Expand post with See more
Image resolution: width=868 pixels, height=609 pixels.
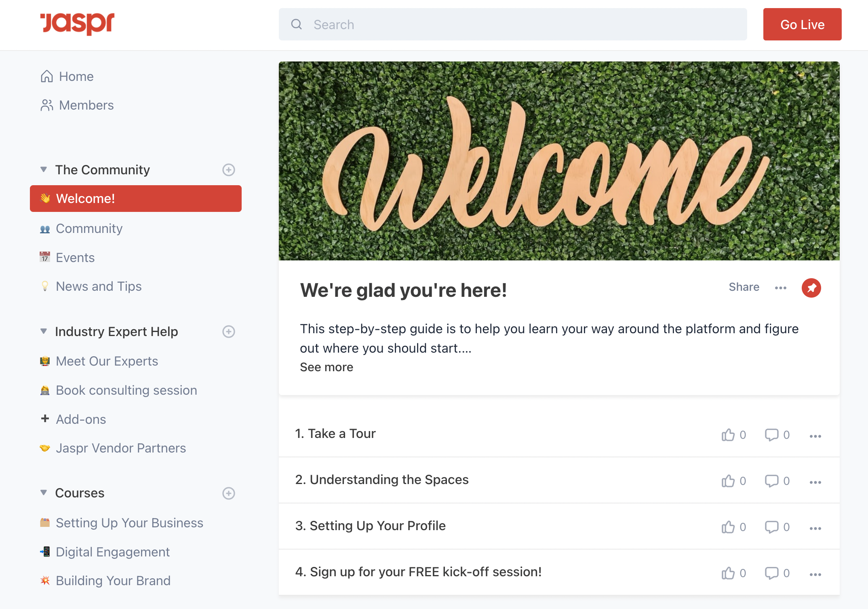[326, 367]
